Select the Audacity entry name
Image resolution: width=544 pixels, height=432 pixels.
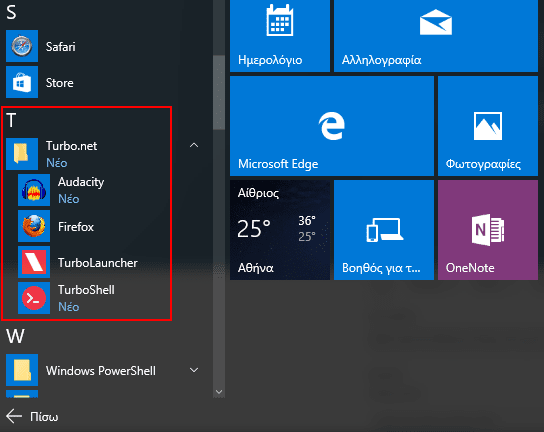coord(81,182)
